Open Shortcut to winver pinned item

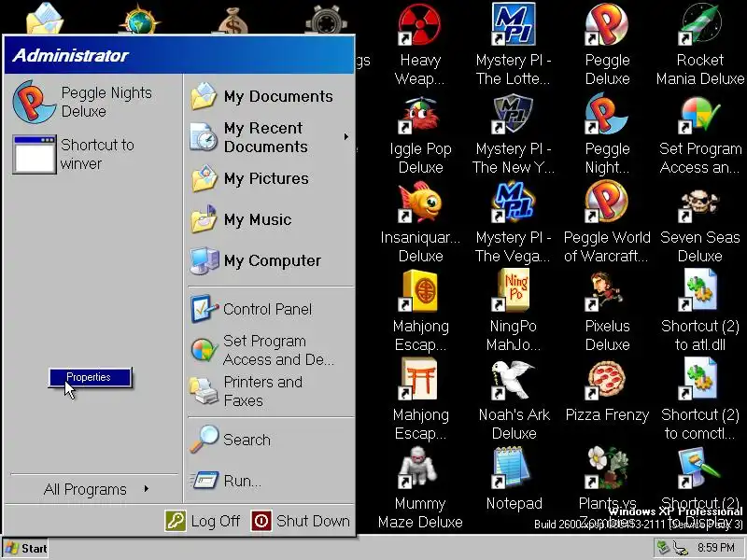click(92, 154)
